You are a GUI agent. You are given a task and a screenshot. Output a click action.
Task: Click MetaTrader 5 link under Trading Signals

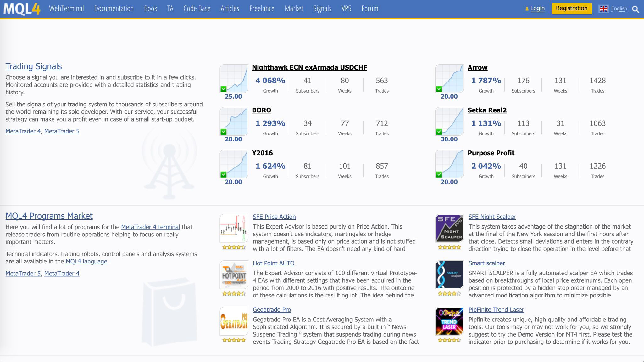(x=62, y=131)
